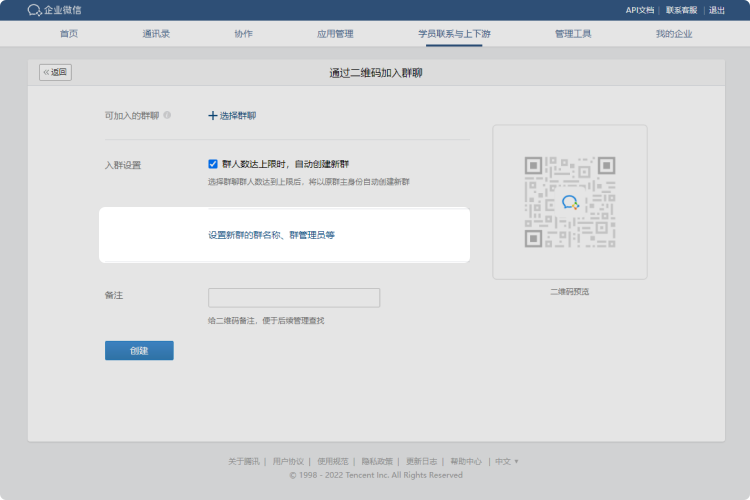This screenshot has width=750, height=500.
Task: Open 设置新群的群名称、群管理员等 link
Action: coord(271,235)
